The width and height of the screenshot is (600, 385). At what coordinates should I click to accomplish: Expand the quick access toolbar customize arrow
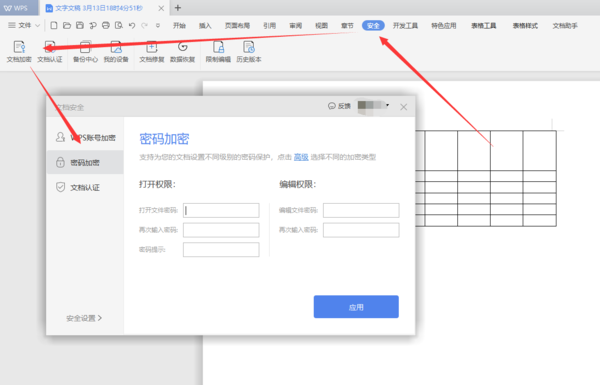[158, 26]
